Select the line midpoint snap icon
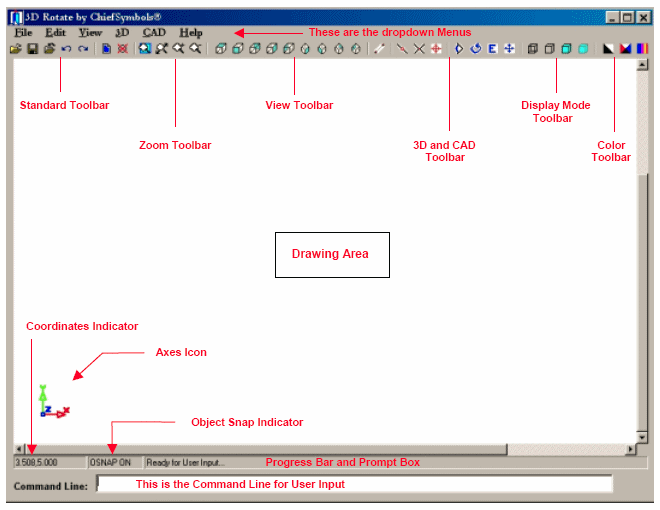The height and width of the screenshot is (510, 660). pos(402,49)
